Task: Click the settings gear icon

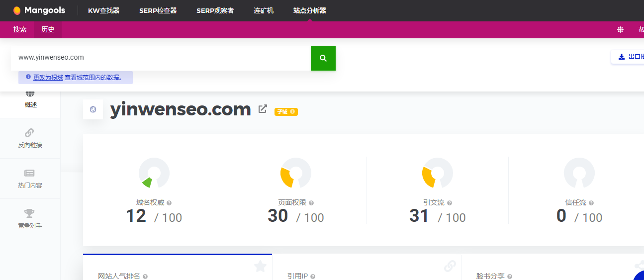Action: (x=620, y=30)
